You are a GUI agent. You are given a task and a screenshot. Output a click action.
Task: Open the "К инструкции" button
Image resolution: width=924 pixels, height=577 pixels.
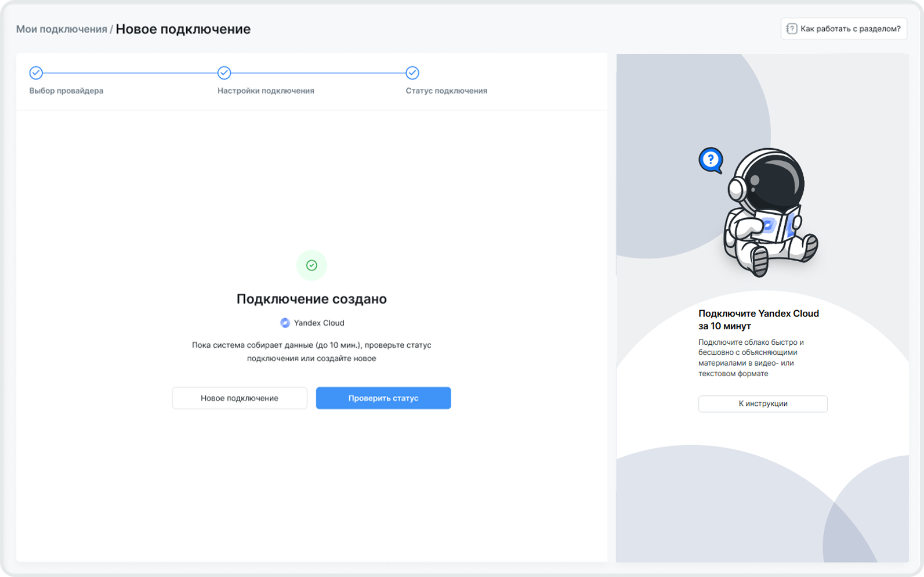coord(762,403)
